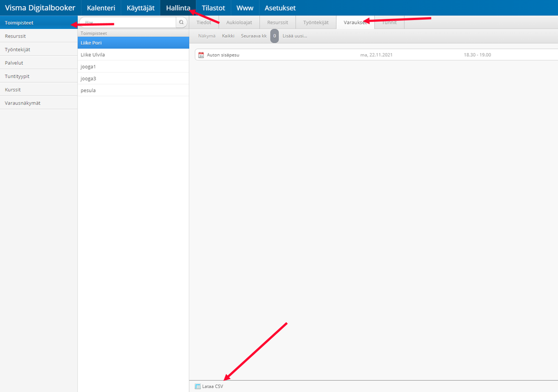558x392 pixels.
Task: Select pesula in the list
Action: (x=133, y=90)
